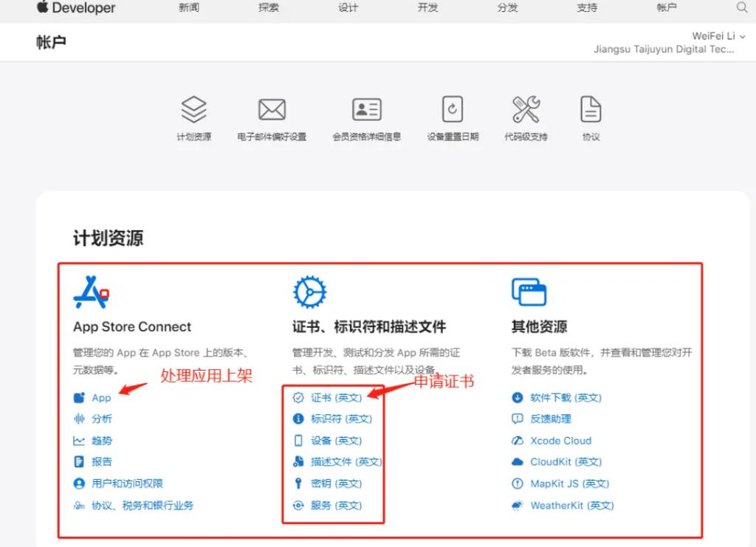Open the 证书 (英文) link
The image size is (756, 547).
(x=336, y=398)
